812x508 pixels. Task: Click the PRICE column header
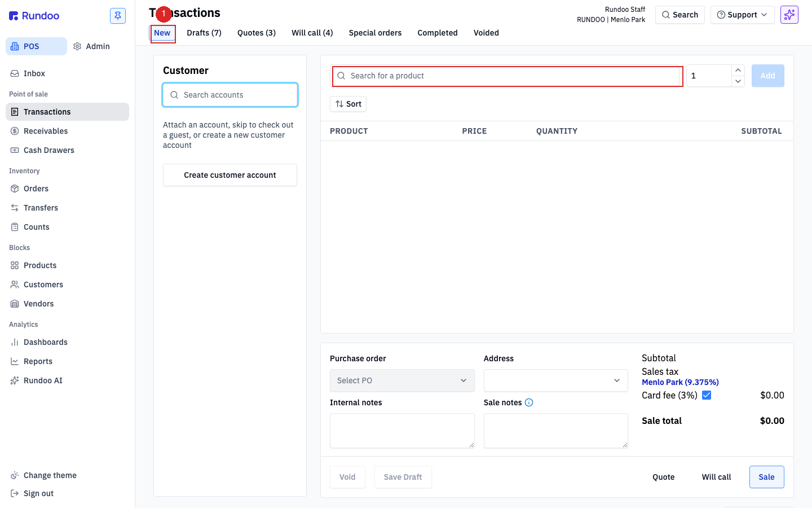click(x=474, y=131)
